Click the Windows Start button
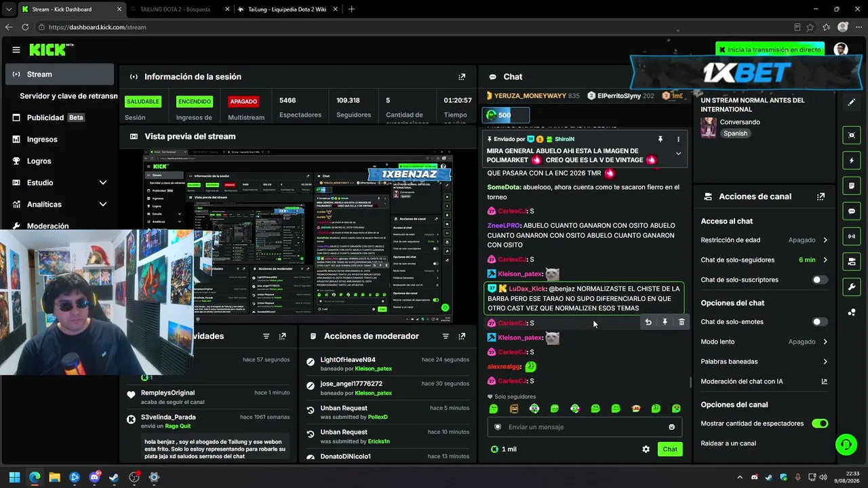This screenshot has height=488, width=868. 14,477
